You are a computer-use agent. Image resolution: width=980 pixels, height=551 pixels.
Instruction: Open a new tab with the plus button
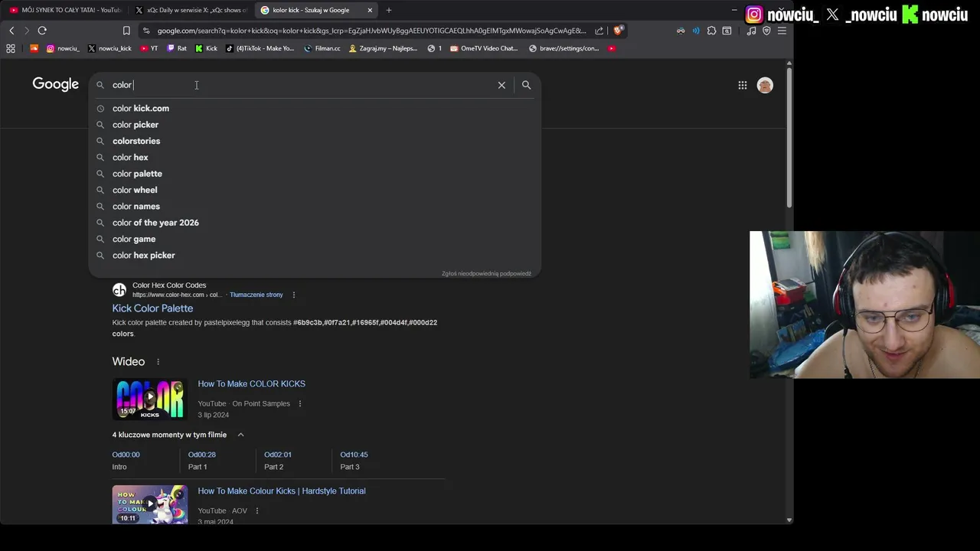(x=389, y=10)
